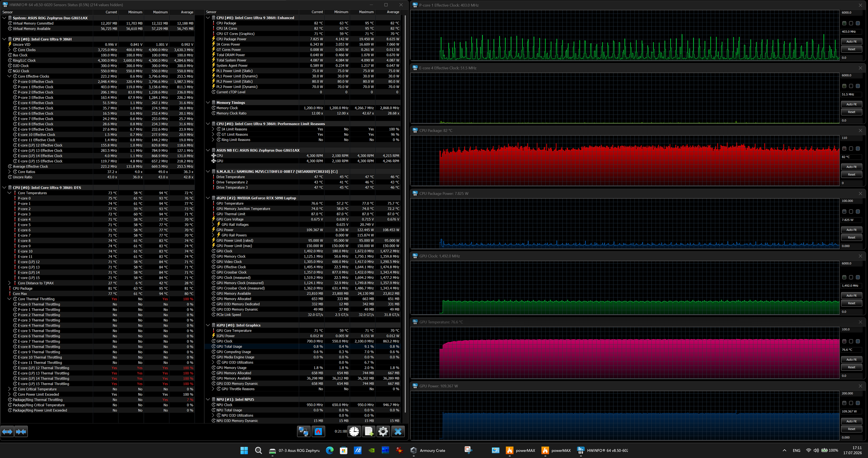Open Windows Search from the taskbar

click(258, 450)
